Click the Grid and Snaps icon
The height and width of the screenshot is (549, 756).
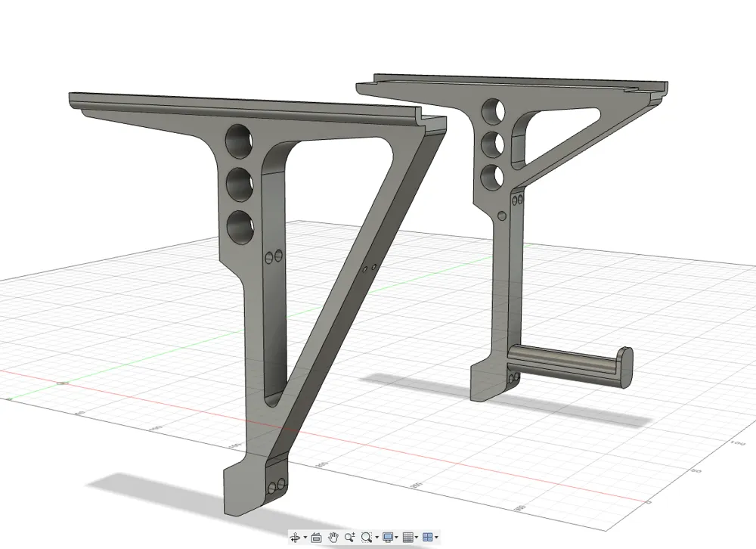407,537
